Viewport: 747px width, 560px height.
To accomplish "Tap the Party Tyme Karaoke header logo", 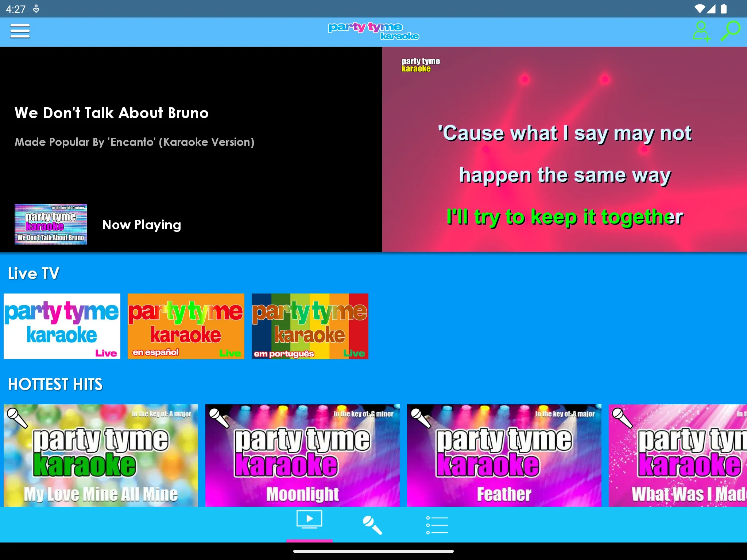I will (373, 31).
